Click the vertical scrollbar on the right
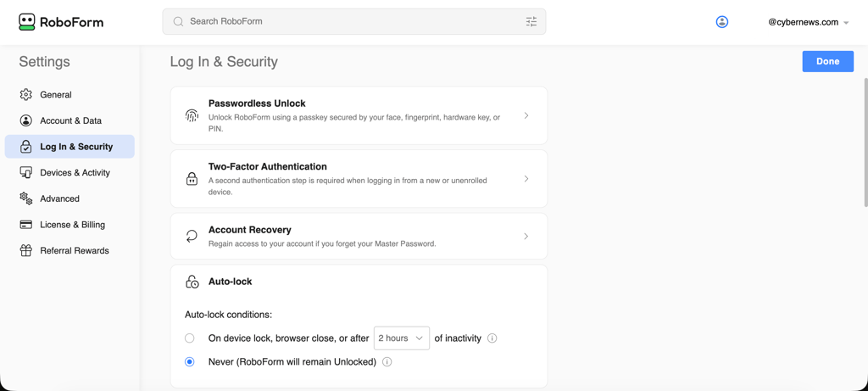 (x=865, y=142)
